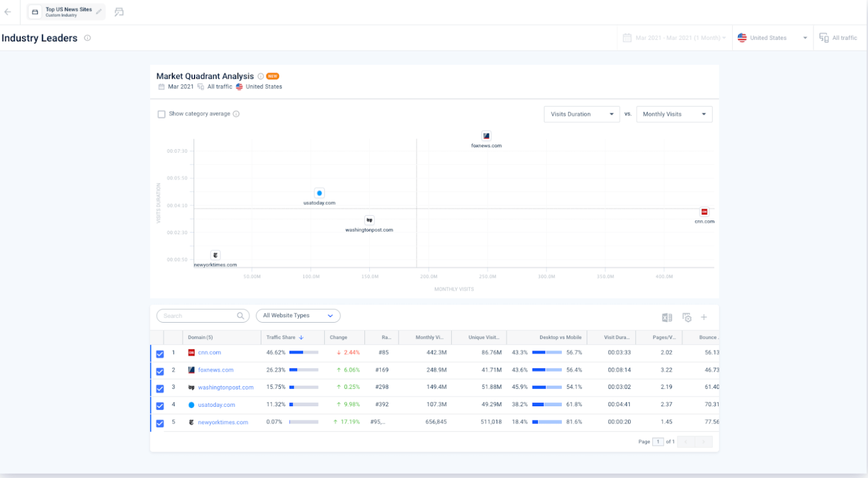Open the category average info icon
The width and height of the screenshot is (868, 478).
click(x=236, y=114)
